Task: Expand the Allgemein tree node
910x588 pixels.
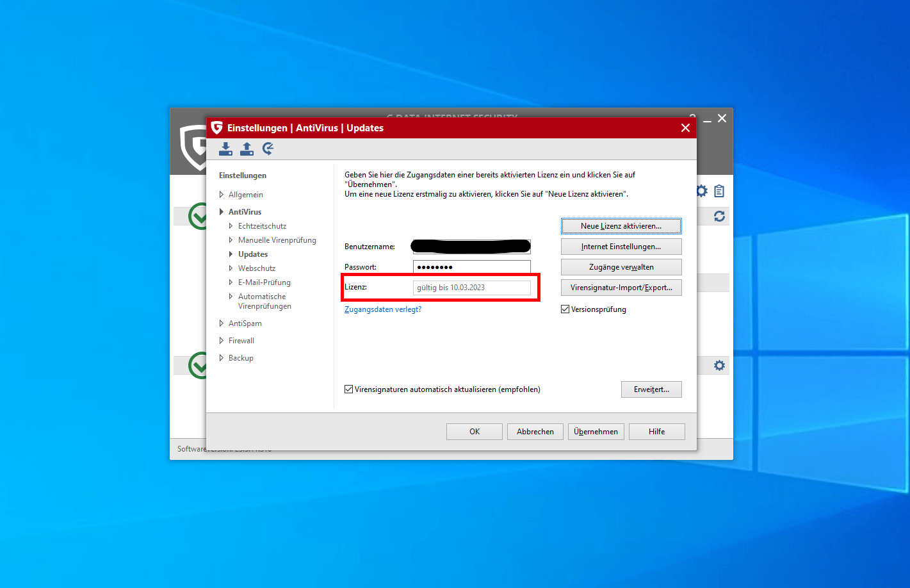Action: (222, 195)
